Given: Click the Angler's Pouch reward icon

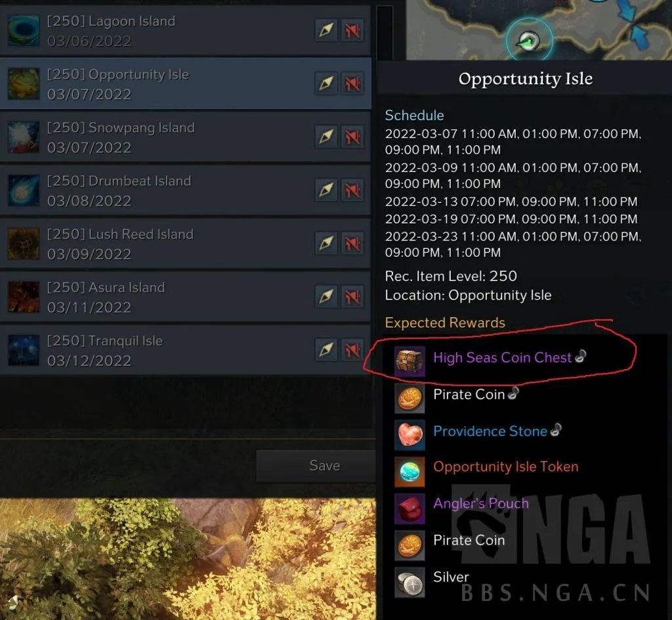Looking at the screenshot, I should pos(409,508).
